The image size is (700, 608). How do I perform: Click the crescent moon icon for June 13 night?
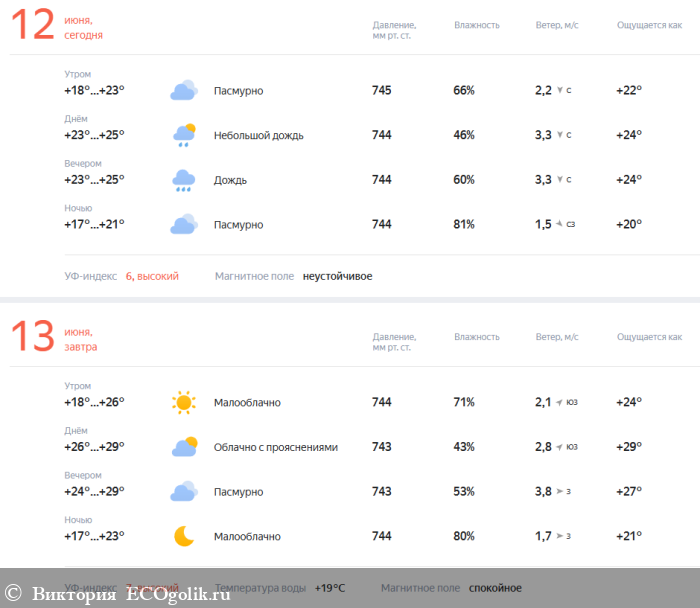(x=183, y=536)
